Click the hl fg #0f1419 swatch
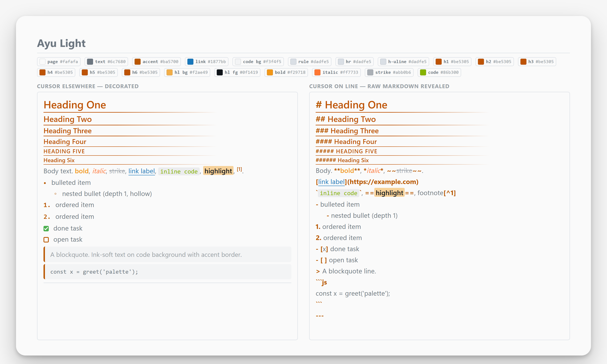This screenshot has height=364, width=607. click(x=237, y=72)
